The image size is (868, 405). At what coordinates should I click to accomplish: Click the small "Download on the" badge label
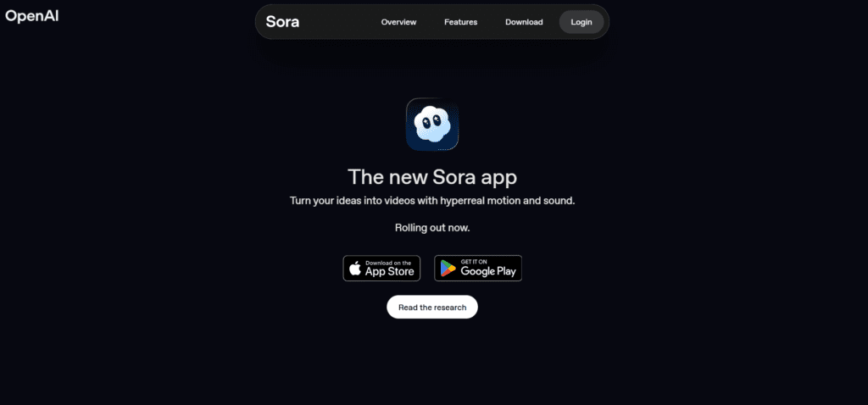click(x=388, y=263)
